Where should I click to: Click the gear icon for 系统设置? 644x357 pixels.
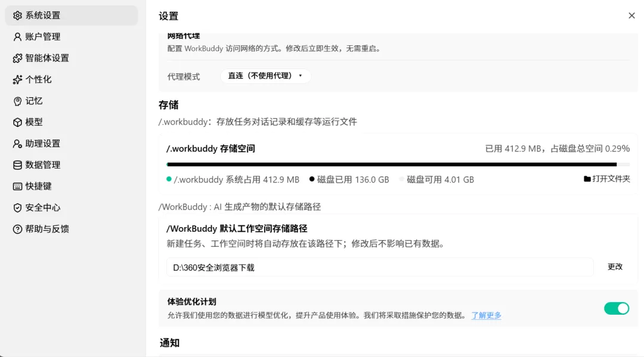[x=17, y=15]
